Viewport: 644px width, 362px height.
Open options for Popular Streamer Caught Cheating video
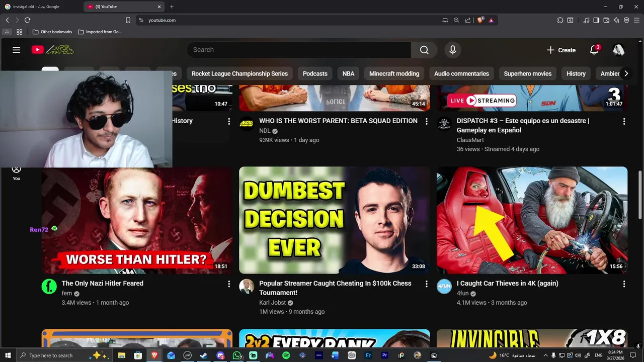pyautogui.click(x=426, y=284)
